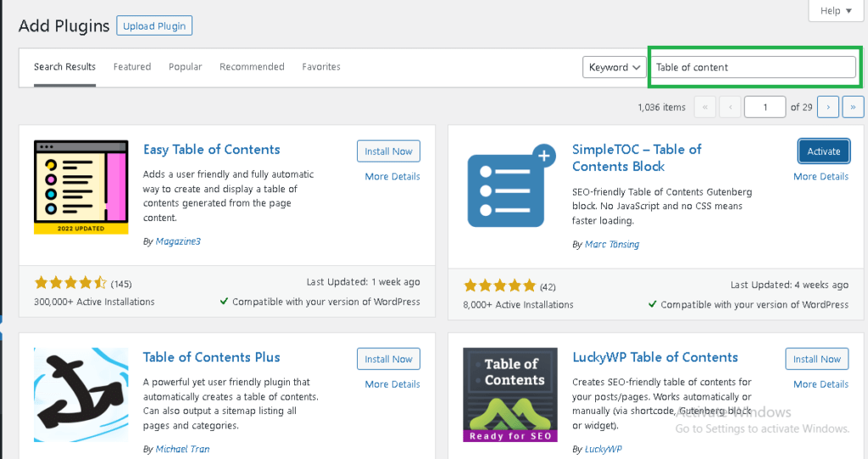This screenshot has height=459, width=868.
Task: Click 'Last Updated: 1 week ago' text
Action: 363,282
